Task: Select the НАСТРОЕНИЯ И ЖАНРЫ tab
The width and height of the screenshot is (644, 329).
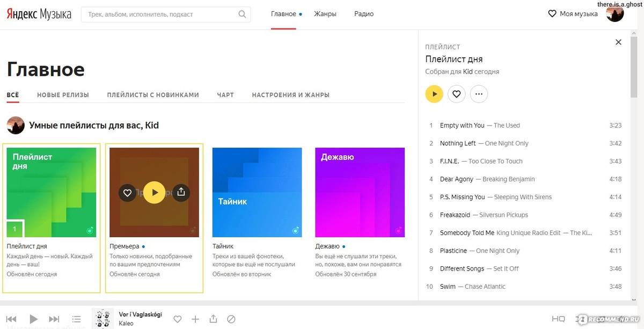Action: 291,95
